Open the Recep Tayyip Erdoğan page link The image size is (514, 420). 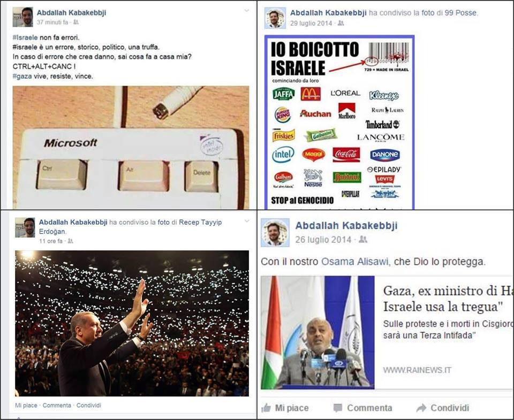pos(130,227)
